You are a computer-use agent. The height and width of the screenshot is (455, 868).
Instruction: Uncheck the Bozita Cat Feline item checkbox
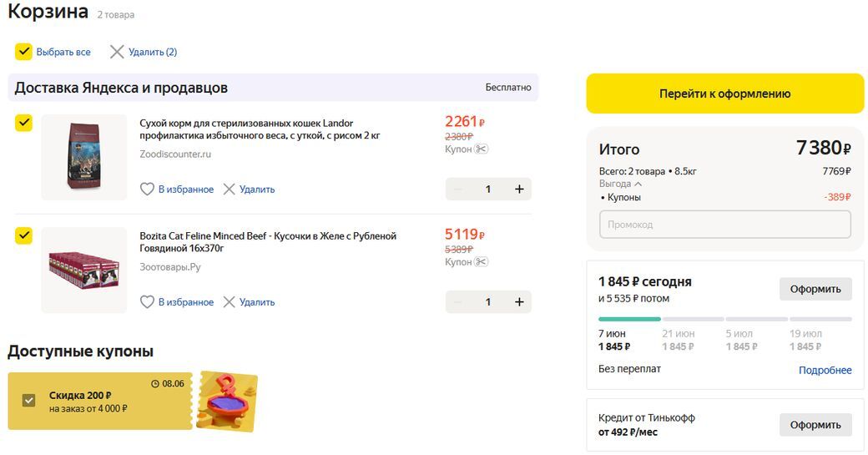23,236
